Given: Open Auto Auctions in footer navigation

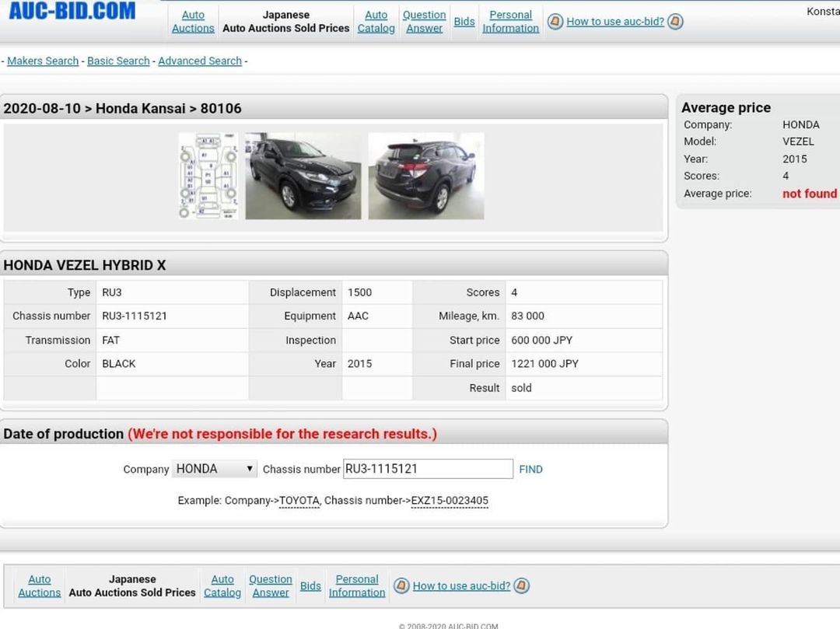Looking at the screenshot, I should (x=39, y=585).
